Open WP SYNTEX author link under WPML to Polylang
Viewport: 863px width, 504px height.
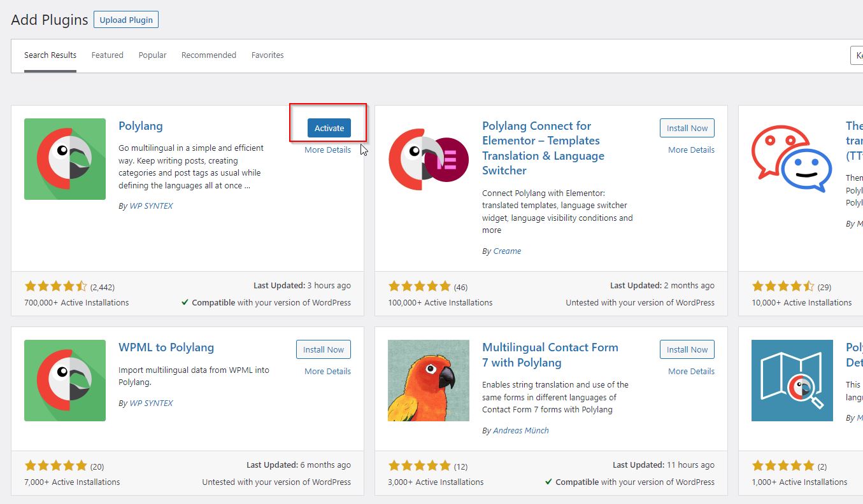(151, 403)
